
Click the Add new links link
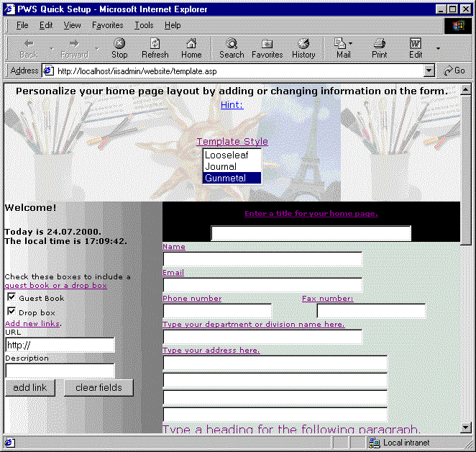[x=32, y=323]
